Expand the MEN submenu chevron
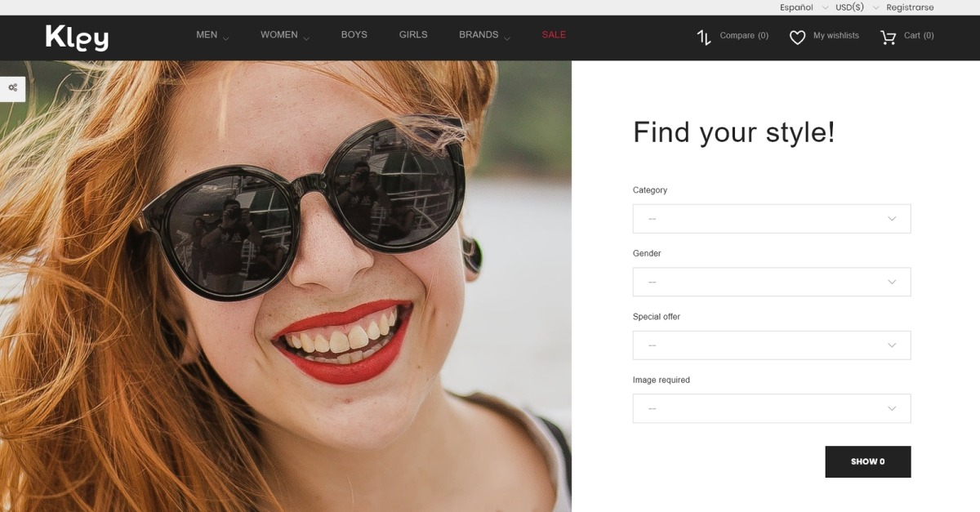Screen dimensions: 980x512 [225, 38]
